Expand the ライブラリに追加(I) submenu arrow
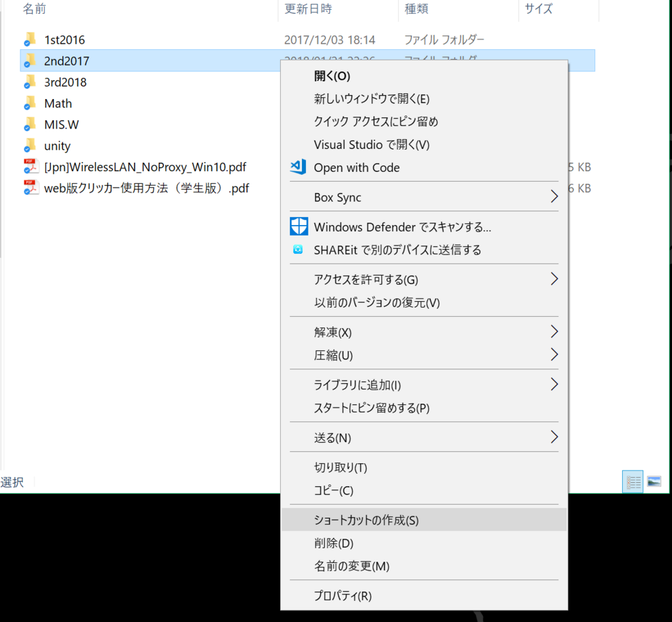 click(554, 385)
